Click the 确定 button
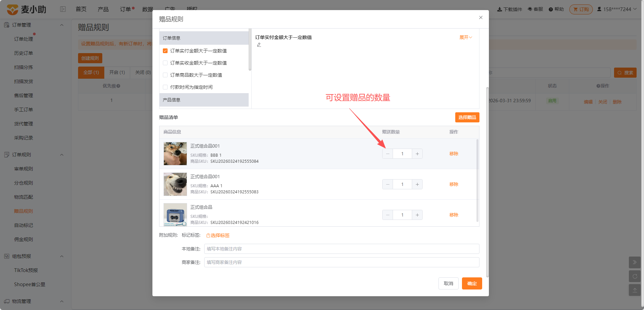 click(472, 283)
